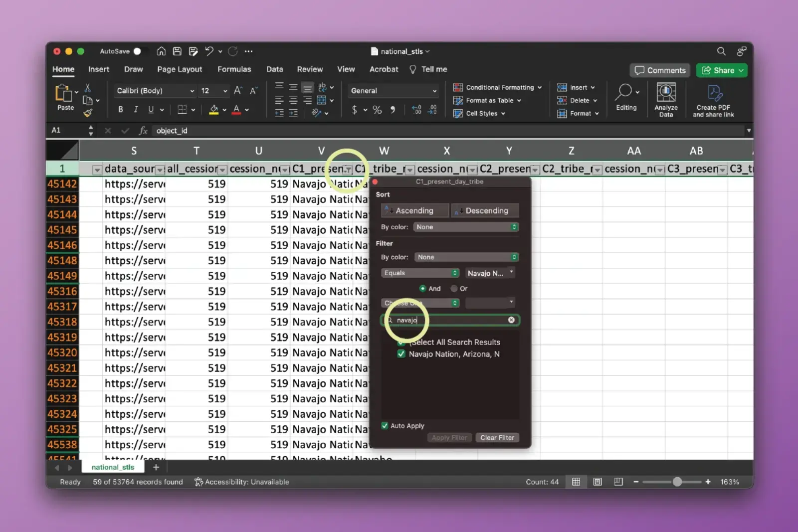Click the Percent Style icon
Screen dimensions: 798x532
(x=377, y=110)
